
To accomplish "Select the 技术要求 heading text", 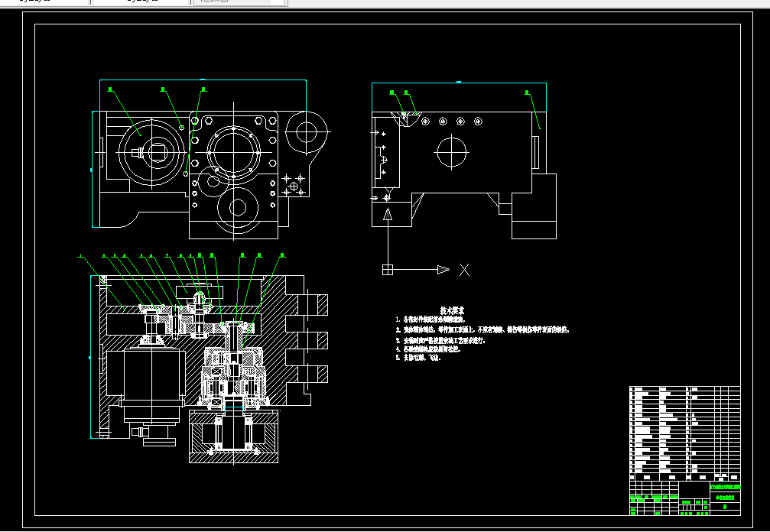I will point(452,310).
